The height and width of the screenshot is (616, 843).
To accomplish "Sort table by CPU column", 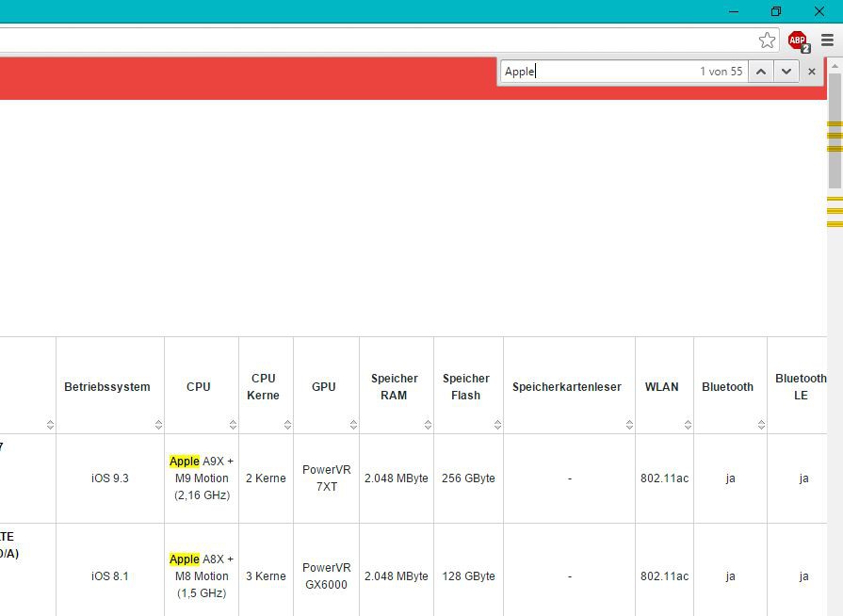I will pos(199,387).
